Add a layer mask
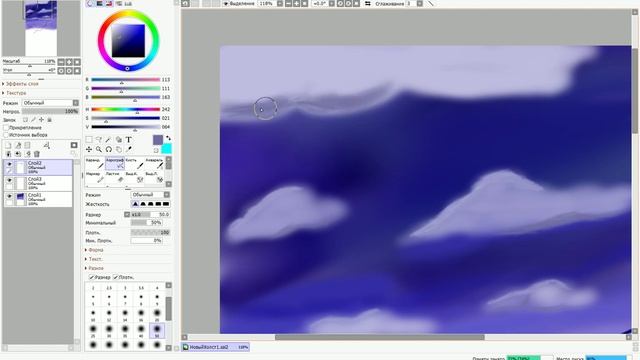This screenshot has height=360, width=640. [74, 145]
